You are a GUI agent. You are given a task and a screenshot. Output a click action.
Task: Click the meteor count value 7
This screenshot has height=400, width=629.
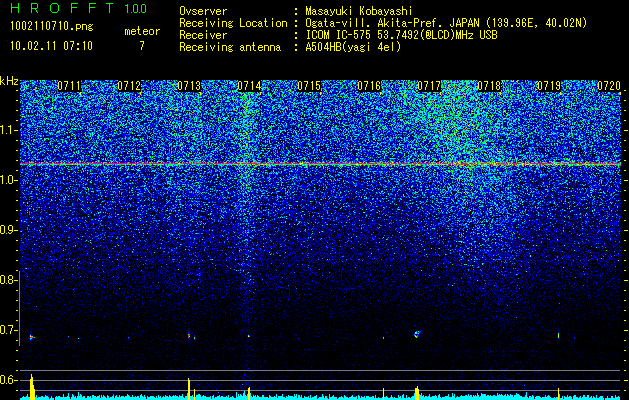point(142,46)
